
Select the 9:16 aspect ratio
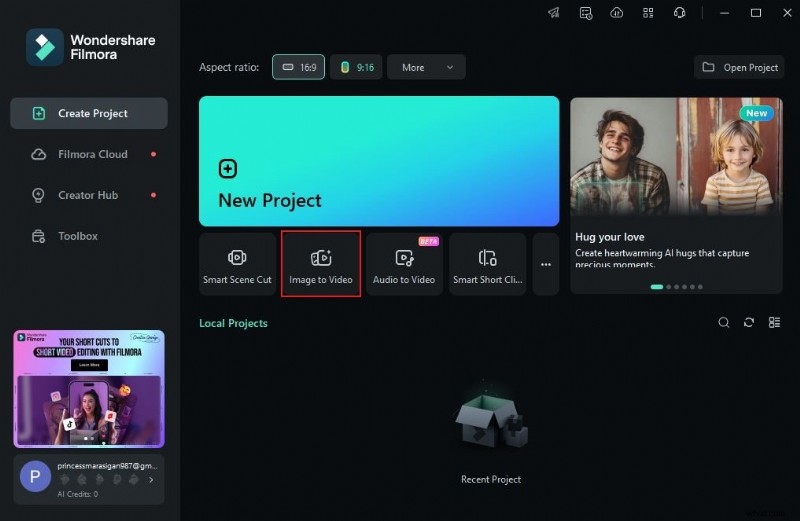point(357,67)
